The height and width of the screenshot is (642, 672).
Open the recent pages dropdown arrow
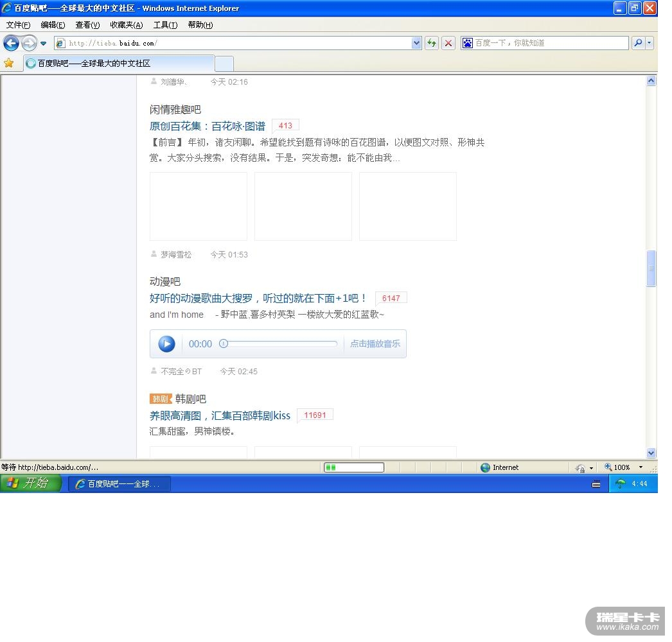click(x=43, y=43)
